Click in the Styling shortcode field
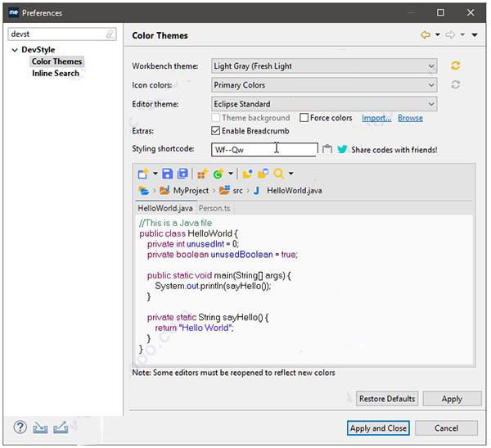Image resolution: width=491 pixels, height=448 pixels. [264, 149]
